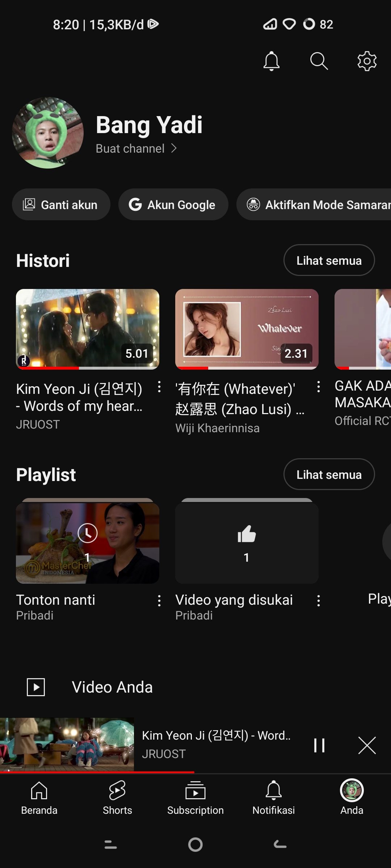Tap JRUOST channel name in miniplayer
391x868 pixels.
164,754
